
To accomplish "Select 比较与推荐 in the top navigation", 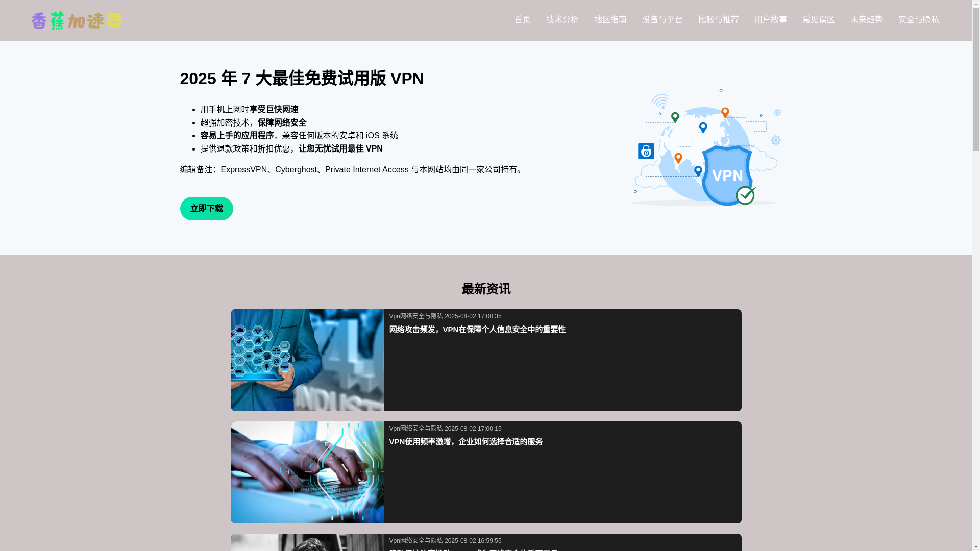I will [718, 20].
